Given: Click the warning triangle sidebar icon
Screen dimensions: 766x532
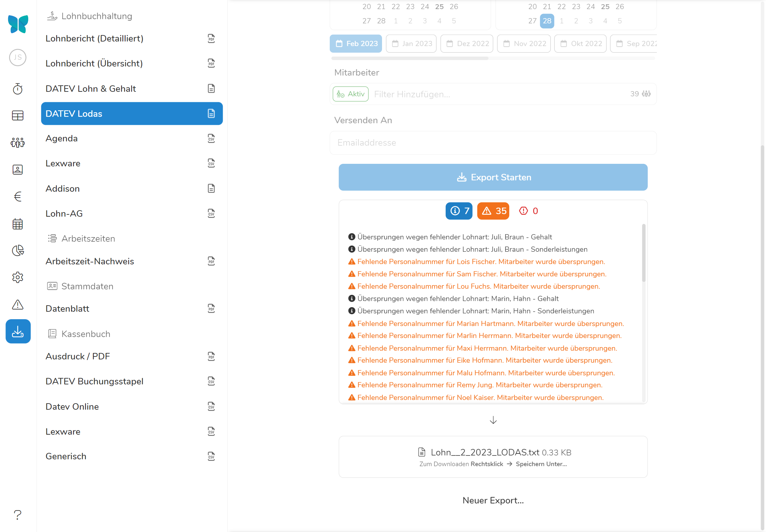Looking at the screenshot, I should click(18, 304).
